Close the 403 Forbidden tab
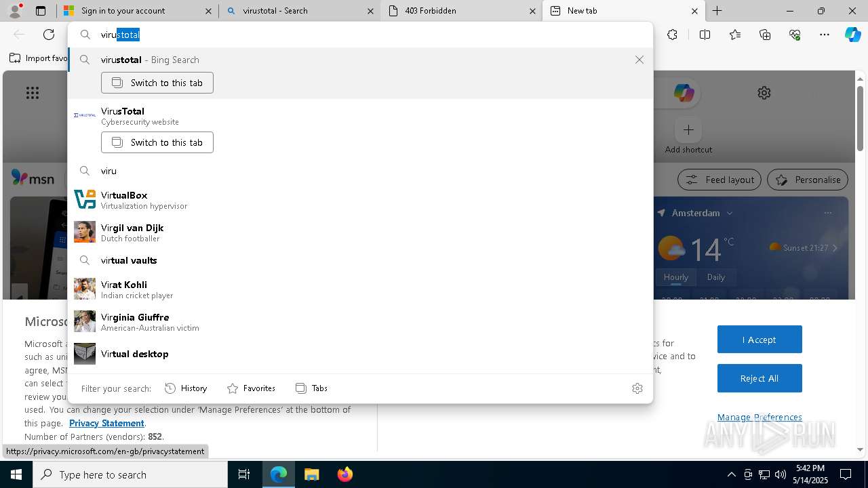Image resolution: width=868 pixels, height=488 pixels. pos(532,11)
